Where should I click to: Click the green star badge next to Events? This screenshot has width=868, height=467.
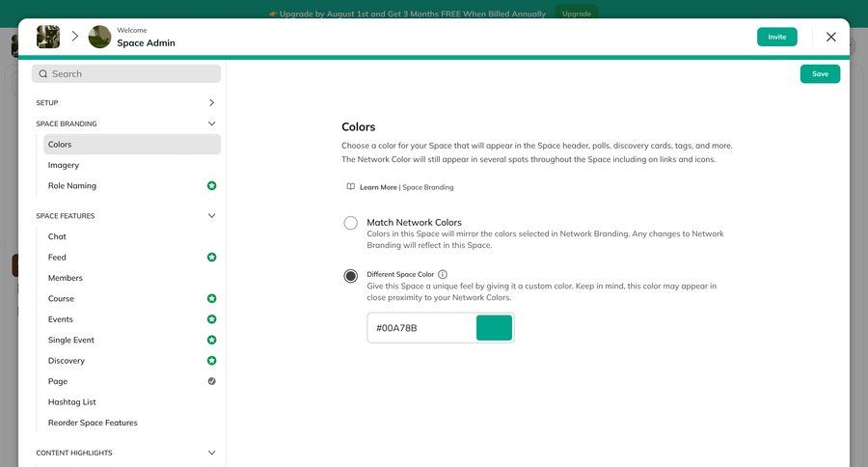click(x=211, y=319)
